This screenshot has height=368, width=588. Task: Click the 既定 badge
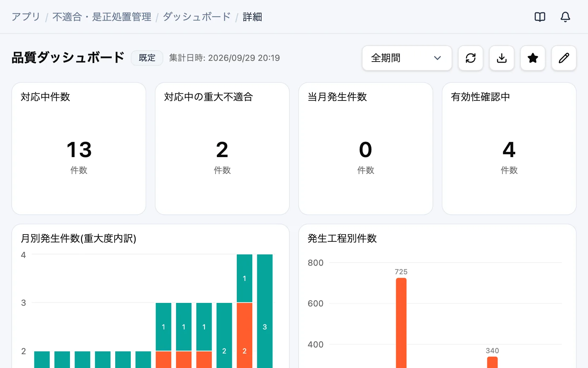[x=147, y=58]
